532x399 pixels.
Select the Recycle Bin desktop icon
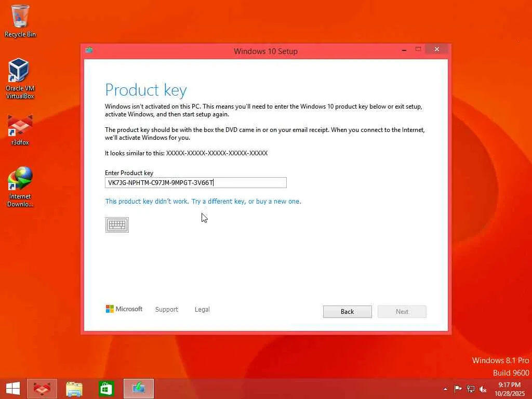pyautogui.click(x=20, y=21)
